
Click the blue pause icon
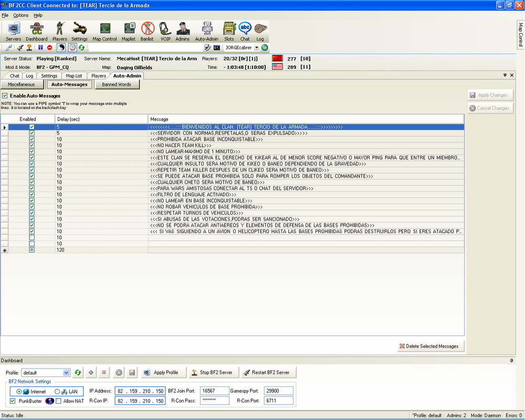40,48
